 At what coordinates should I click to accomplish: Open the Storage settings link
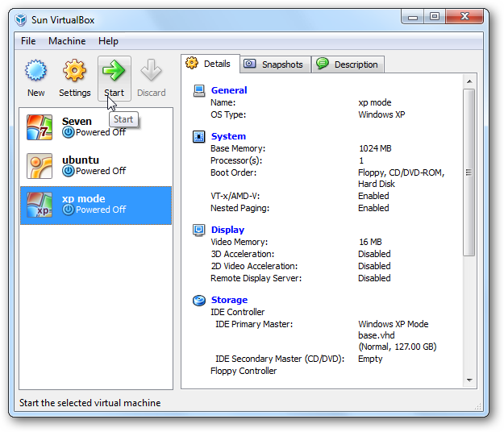[x=229, y=300]
